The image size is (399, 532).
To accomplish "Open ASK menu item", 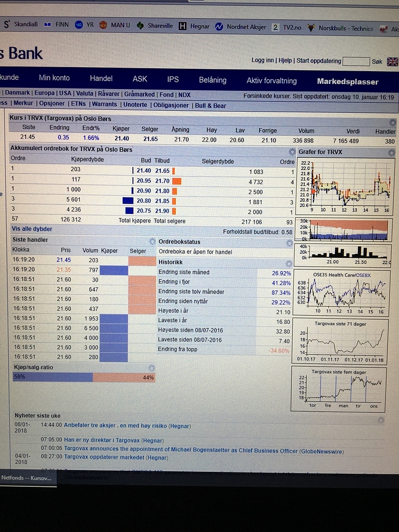I will tap(140, 79).
